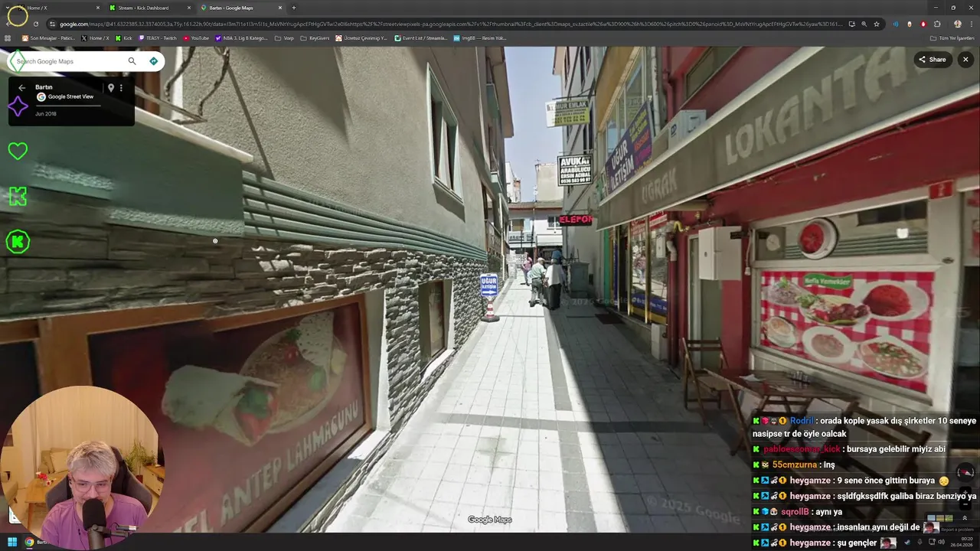Click the red shield extension icon
The height and width of the screenshot is (551, 980).
(923, 24)
